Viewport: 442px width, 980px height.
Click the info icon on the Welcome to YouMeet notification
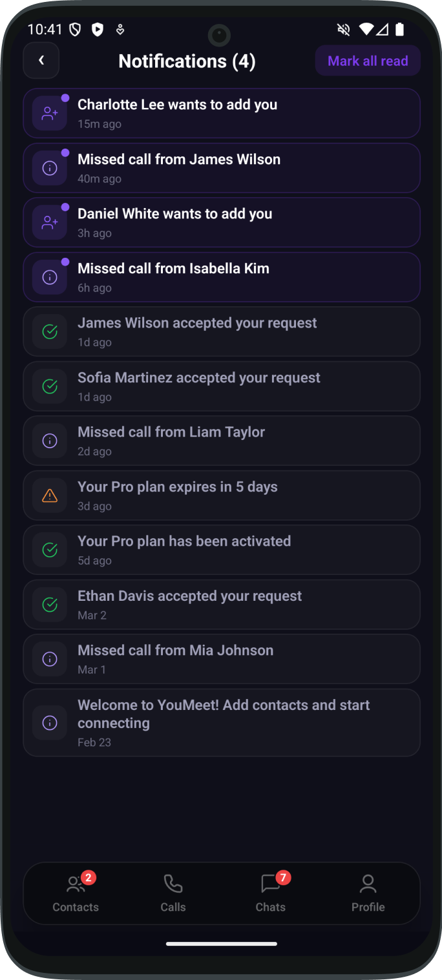tap(49, 722)
